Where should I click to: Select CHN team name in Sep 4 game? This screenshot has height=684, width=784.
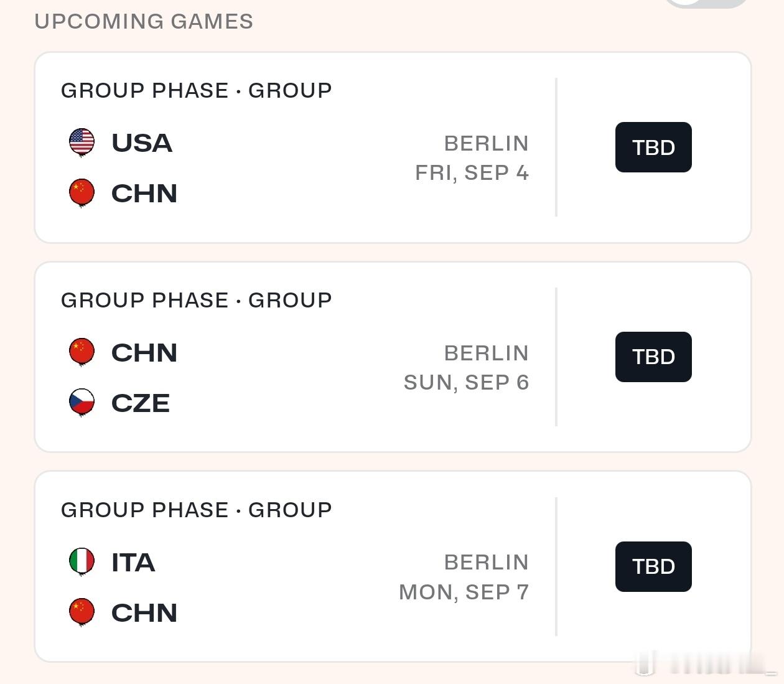[144, 194]
